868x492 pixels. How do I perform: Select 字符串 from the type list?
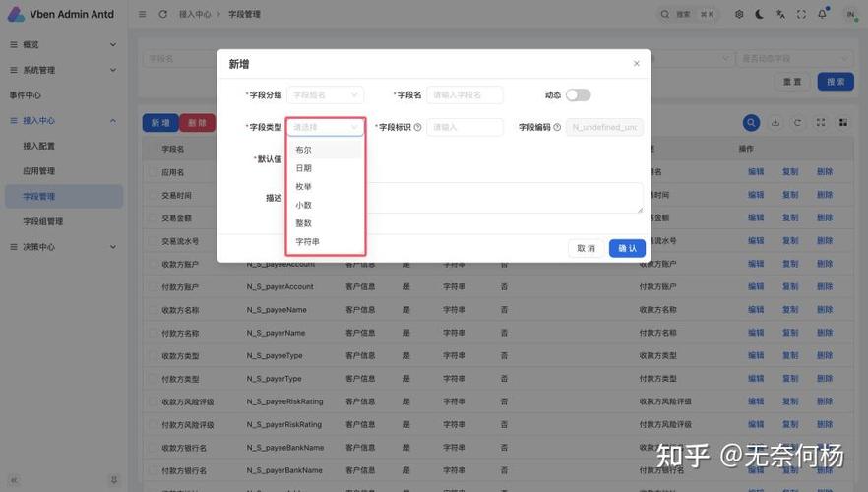326,242
